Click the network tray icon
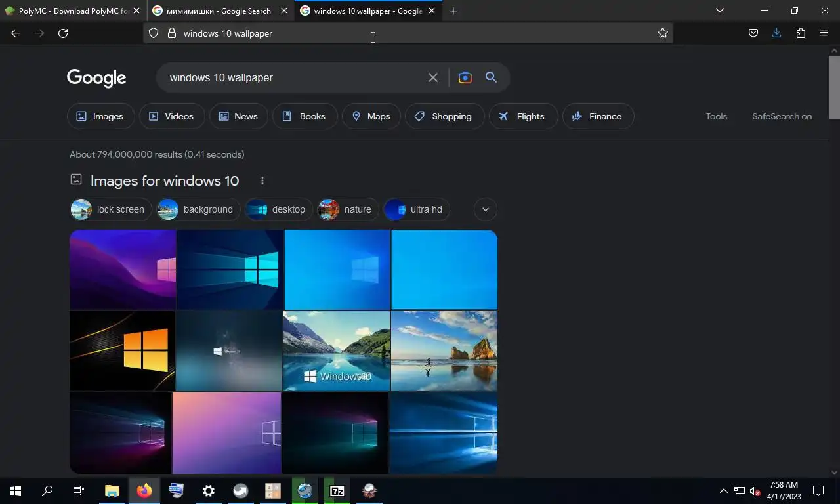 (740, 491)
